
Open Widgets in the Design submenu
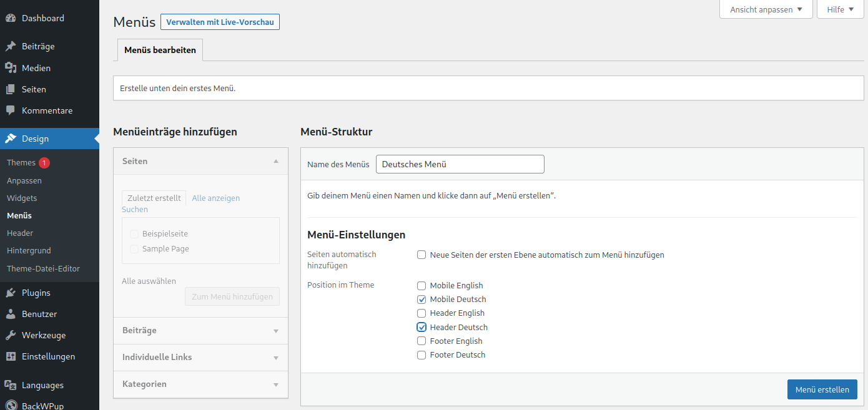(22, 198)
